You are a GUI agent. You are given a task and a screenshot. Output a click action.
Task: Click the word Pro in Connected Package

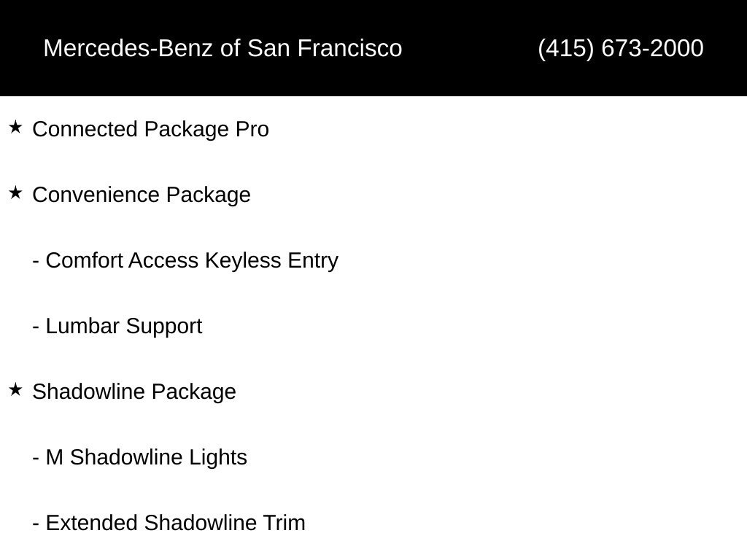point(252,129)
